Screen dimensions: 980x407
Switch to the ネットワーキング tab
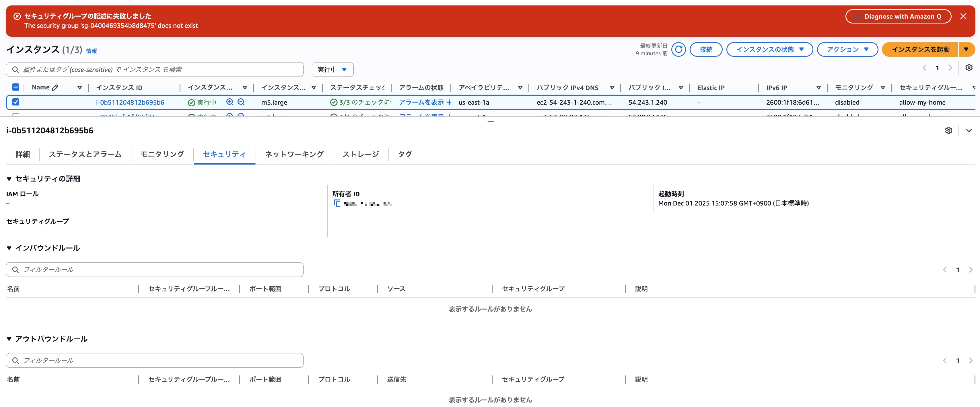click(x=294, y=154)
